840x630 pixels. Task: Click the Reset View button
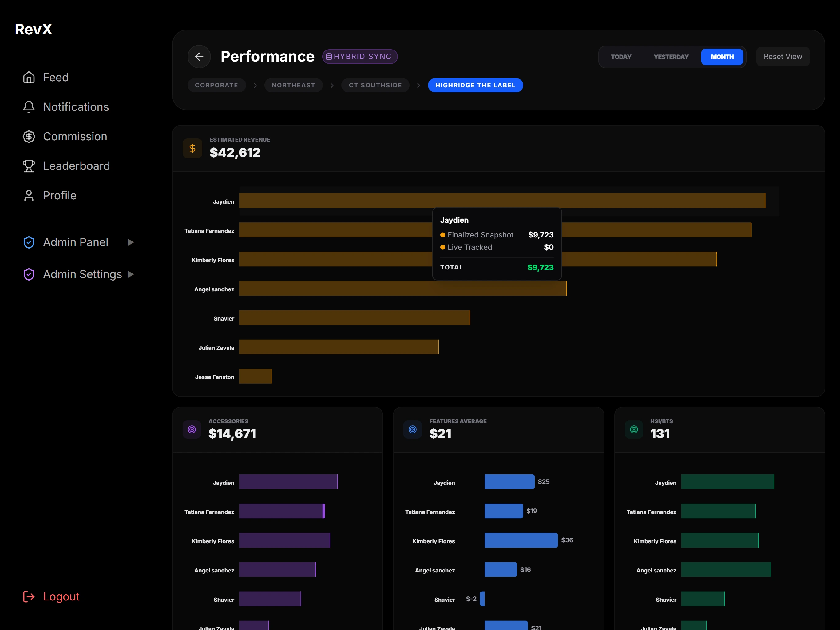click(x=783, y=57)
